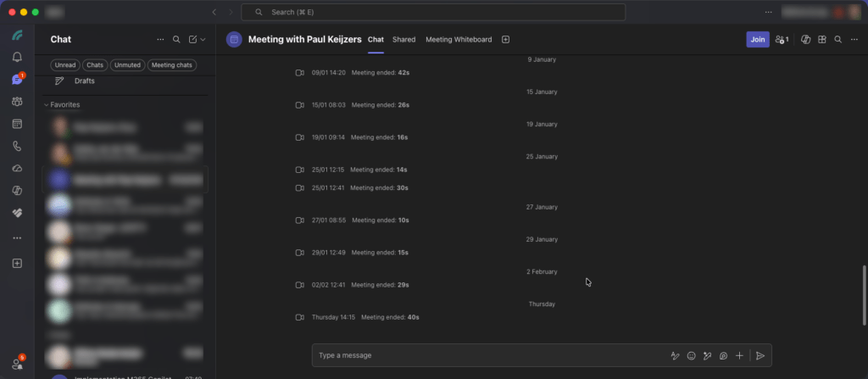The width and height of the screenshot is (868, 379).
Task: Show more apps via left rail ellipsis
Action: (x=17, y=238)
